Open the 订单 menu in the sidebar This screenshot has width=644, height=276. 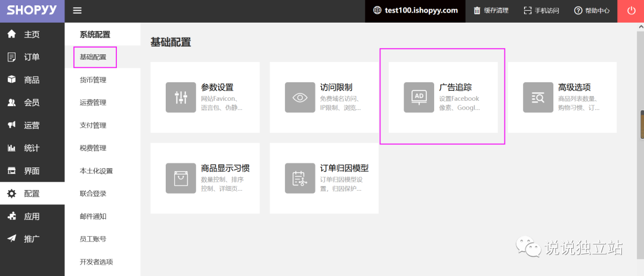coord(32,57)
